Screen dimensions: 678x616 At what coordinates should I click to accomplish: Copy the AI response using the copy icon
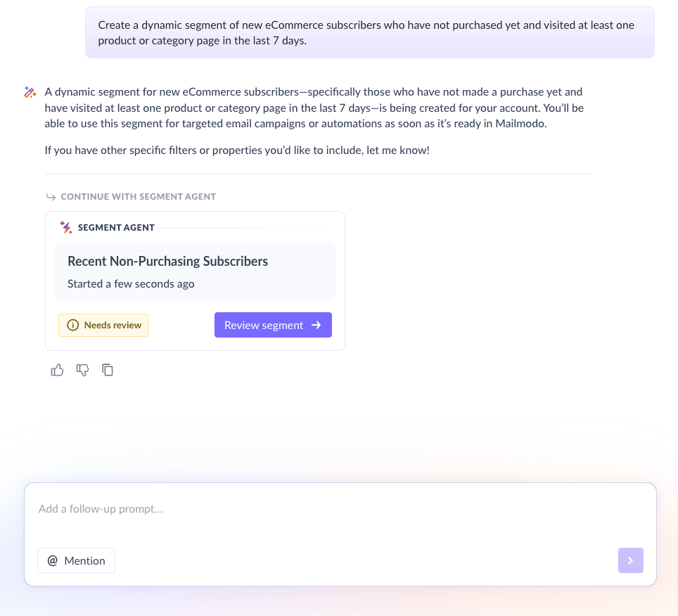[108, 370]
